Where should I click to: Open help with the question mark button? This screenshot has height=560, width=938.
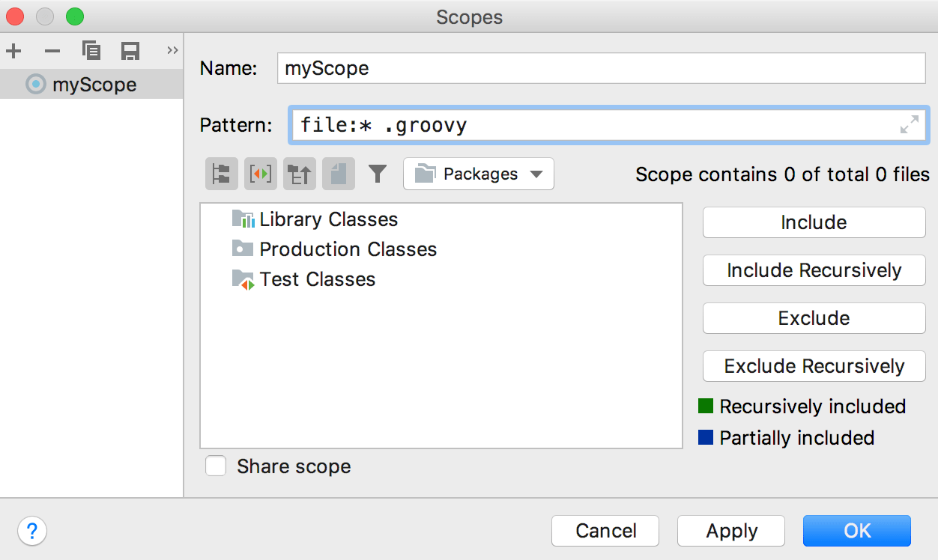(x=32, y=532)
